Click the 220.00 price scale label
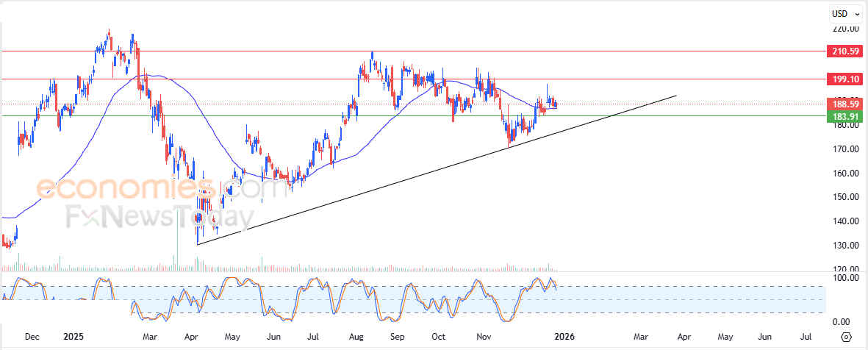868x350 pixels. click(844, 29)
